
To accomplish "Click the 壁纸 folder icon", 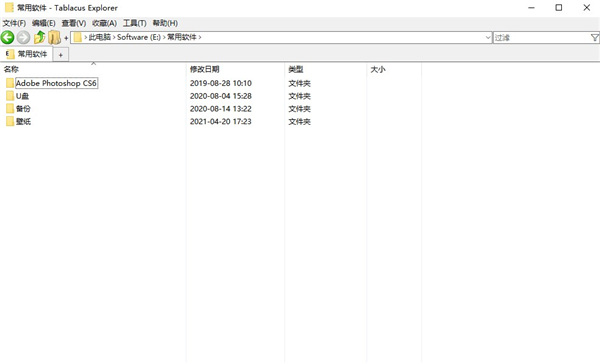I will (x=10, y=122).
